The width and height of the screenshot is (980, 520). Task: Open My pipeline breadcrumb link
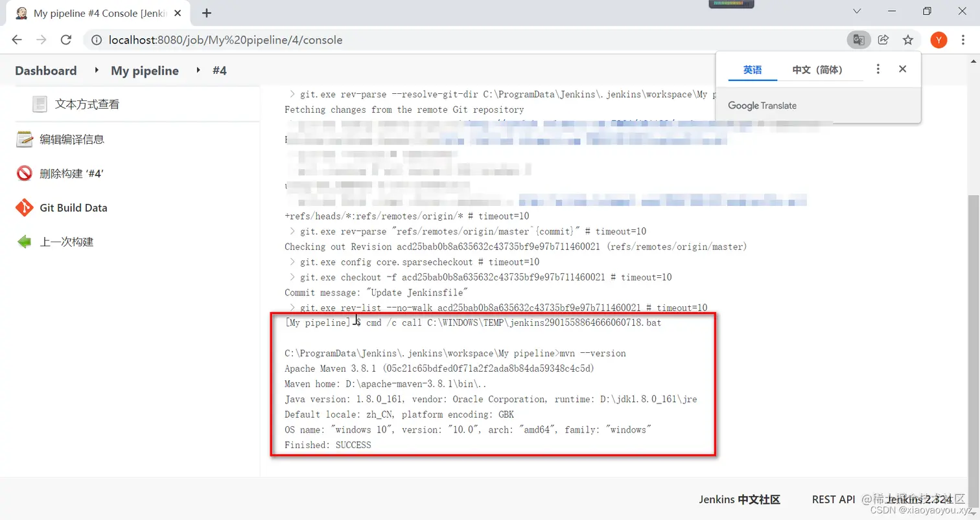coord(145,71)
